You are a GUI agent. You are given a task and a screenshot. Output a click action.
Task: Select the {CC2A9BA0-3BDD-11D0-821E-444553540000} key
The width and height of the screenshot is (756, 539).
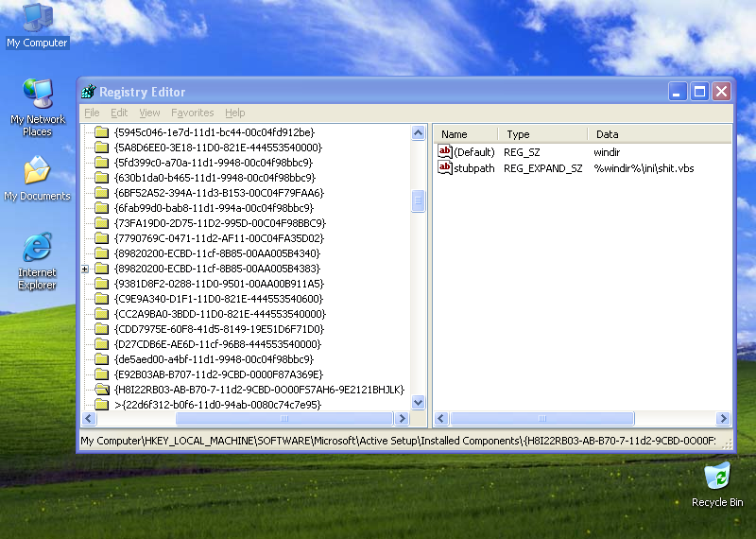(x=219, y=314)
